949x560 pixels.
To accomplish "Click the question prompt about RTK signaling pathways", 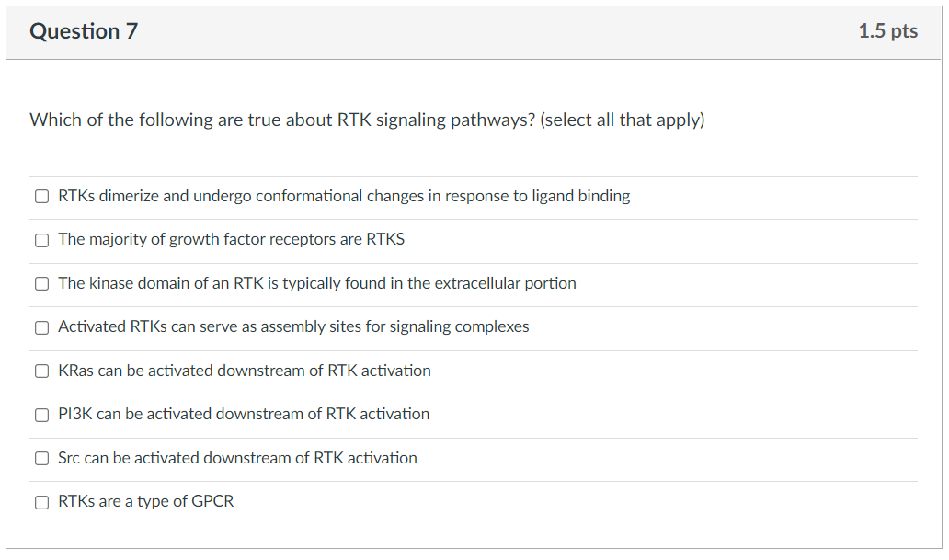I will (367, 120).
